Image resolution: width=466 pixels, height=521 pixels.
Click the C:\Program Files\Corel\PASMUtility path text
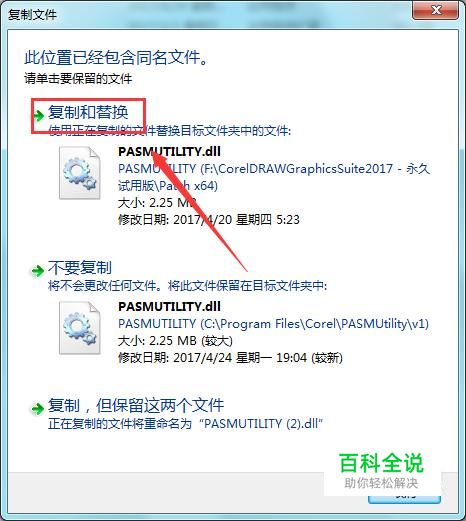[x=273, y=324]
